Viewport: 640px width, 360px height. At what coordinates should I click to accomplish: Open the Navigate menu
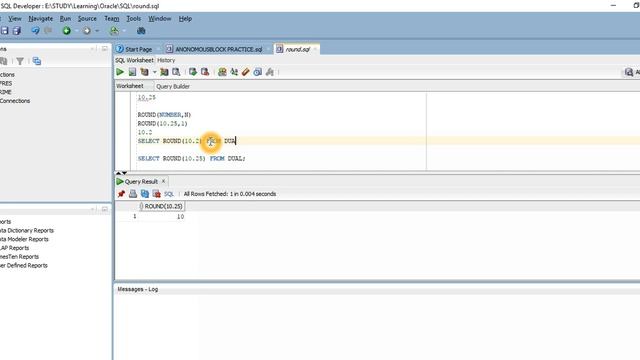coord(40,19)
